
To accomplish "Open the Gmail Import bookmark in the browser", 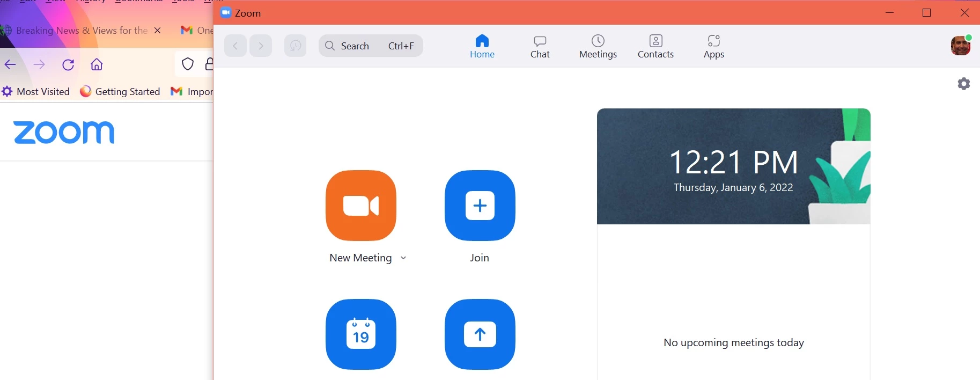I will 191,92.
